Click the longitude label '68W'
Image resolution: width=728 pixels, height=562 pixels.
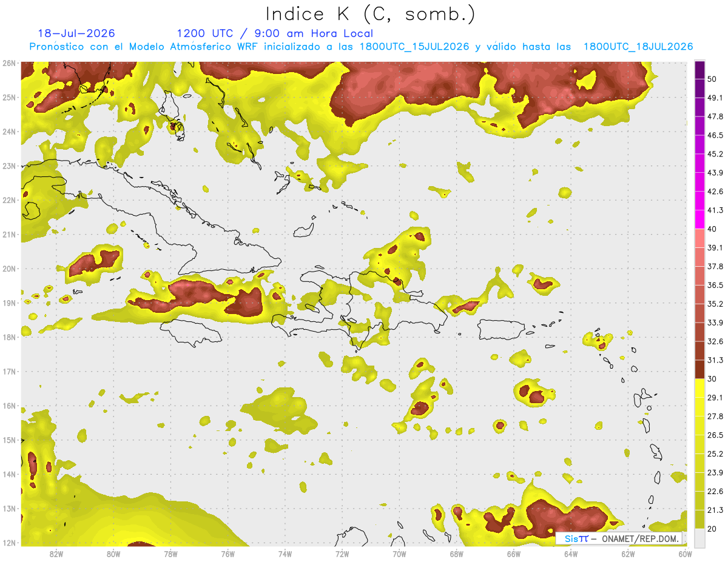coord(457,554)
